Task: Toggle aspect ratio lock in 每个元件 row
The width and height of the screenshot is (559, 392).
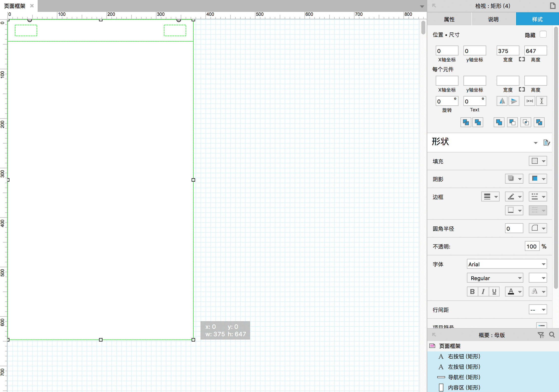Action: click(522, 89)
